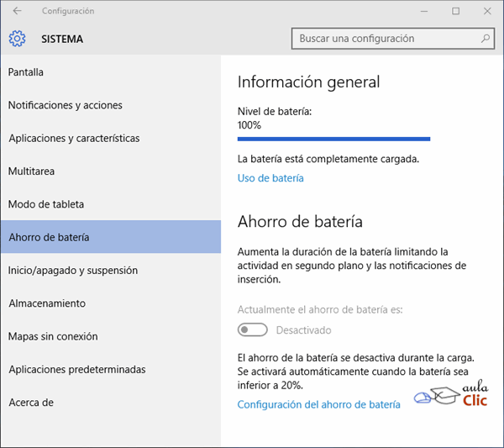
Task: Open the Uso de batería link
Action: (x=270, y=178)
